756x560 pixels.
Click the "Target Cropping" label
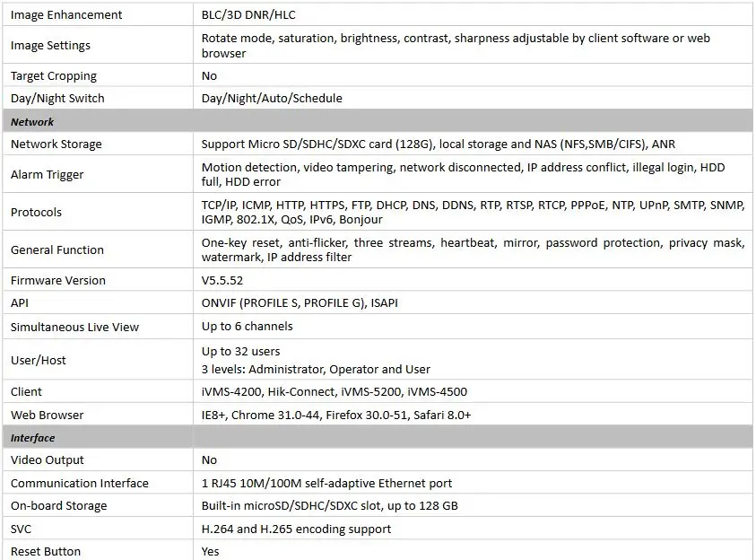pyautogui.click(x=54, y=75)
